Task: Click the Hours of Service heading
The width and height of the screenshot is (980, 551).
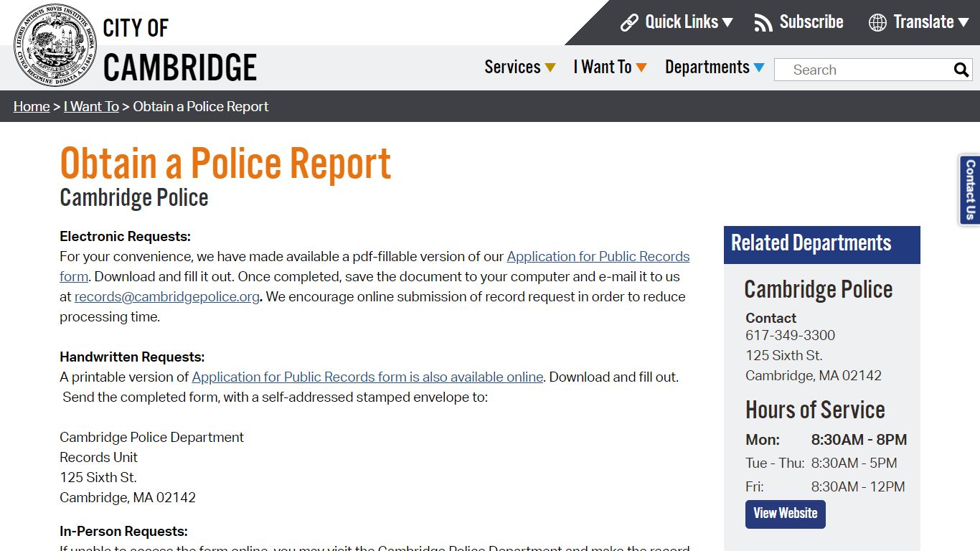Action: (815, 410)
